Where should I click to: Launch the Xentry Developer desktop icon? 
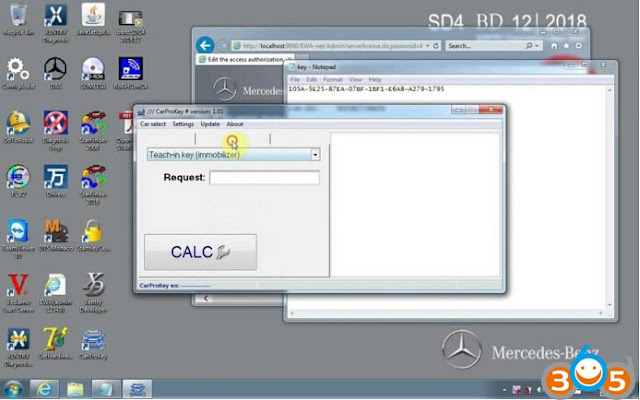(x=93, y=293)
